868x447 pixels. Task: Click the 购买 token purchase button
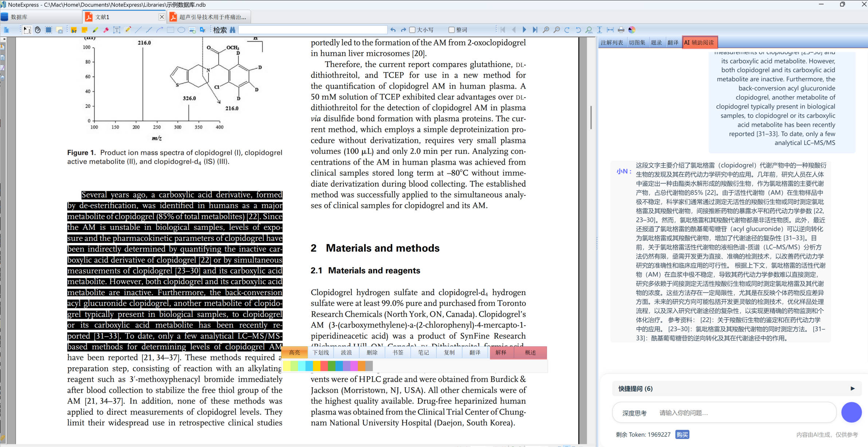pyautogui.click(x=682, y=435)
